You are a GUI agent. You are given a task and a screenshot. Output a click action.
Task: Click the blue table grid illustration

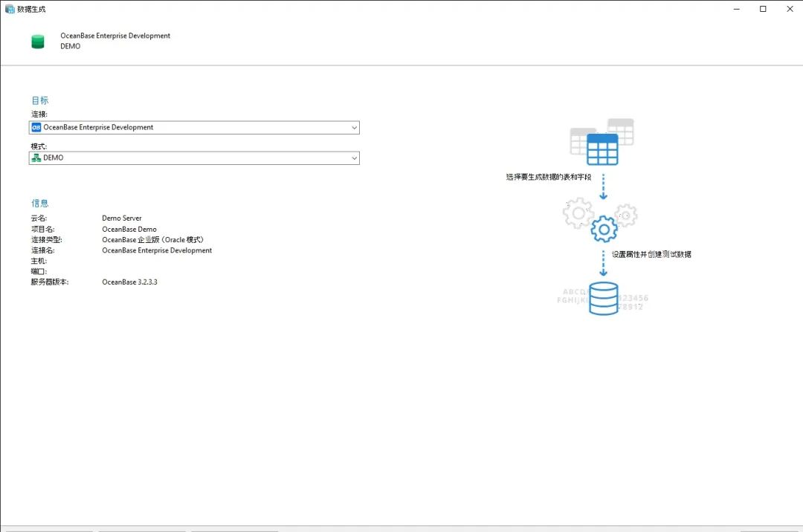602,149
